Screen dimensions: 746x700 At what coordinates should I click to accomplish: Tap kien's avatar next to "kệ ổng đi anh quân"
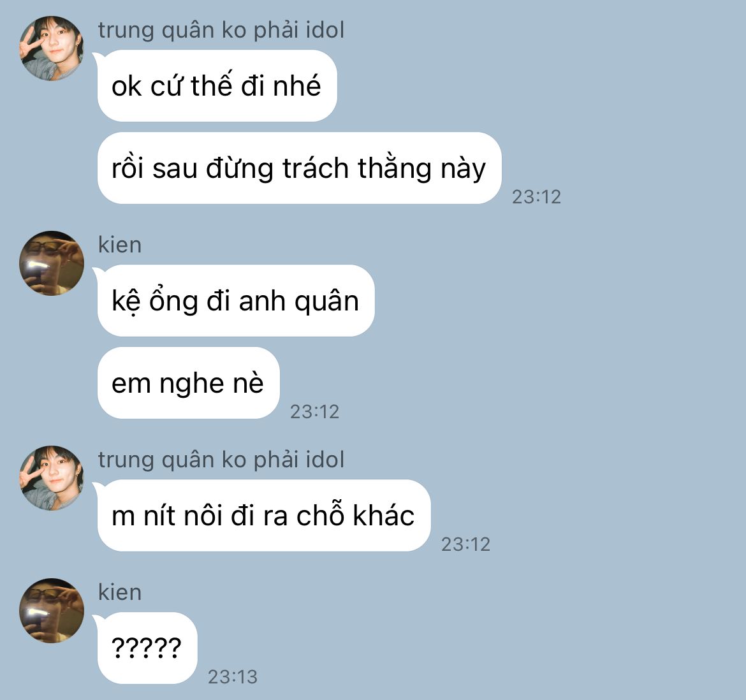point(52,263)
